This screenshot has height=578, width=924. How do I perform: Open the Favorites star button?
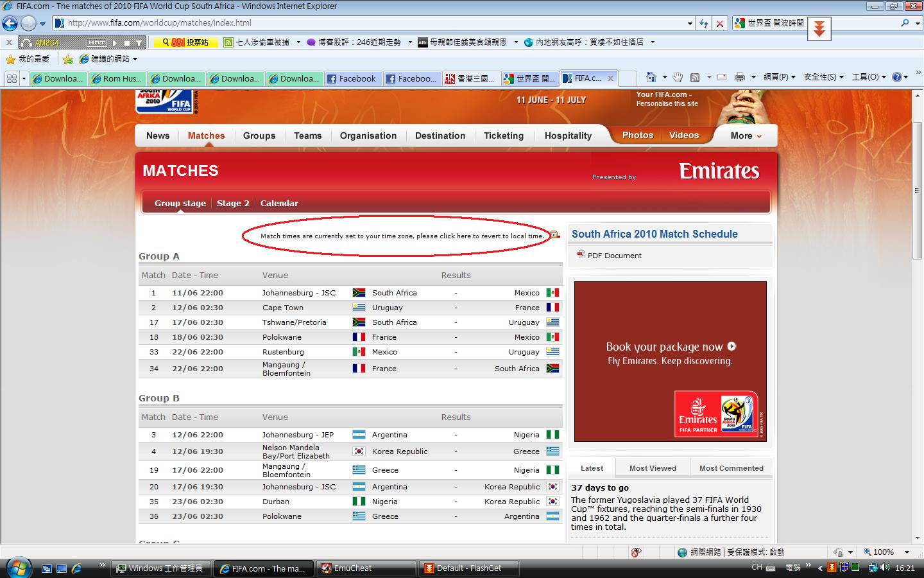pos(10,59)
